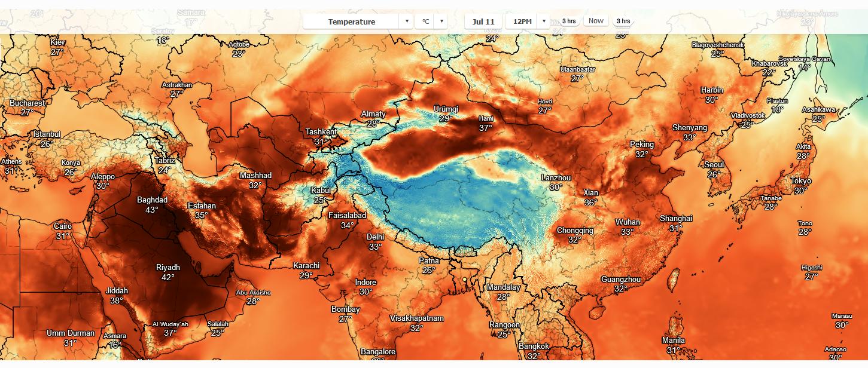Image resolution: width=868 pixels, height=368 pixels.
Task: Jump to current time with Now button
Action: point(596,20)
